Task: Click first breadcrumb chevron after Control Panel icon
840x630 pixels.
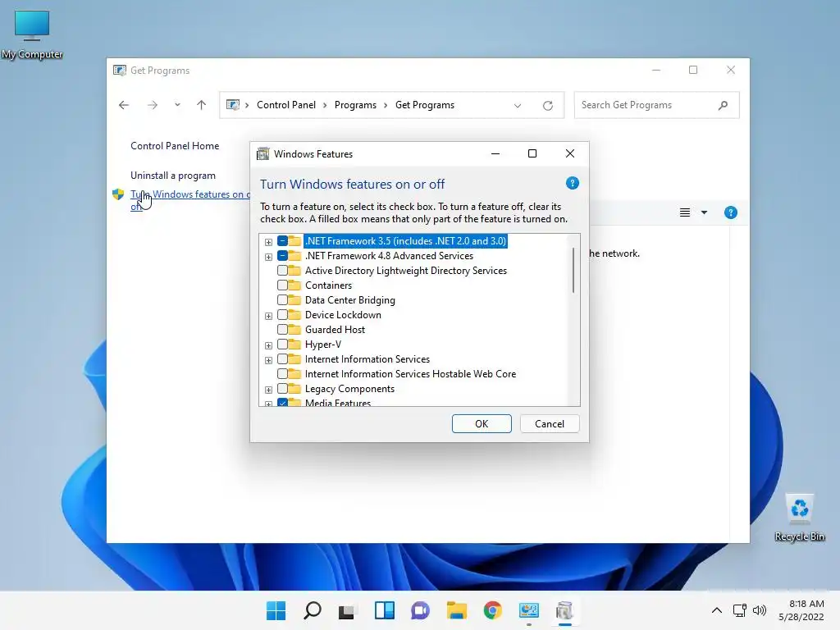Action: (x=247, y=106)
